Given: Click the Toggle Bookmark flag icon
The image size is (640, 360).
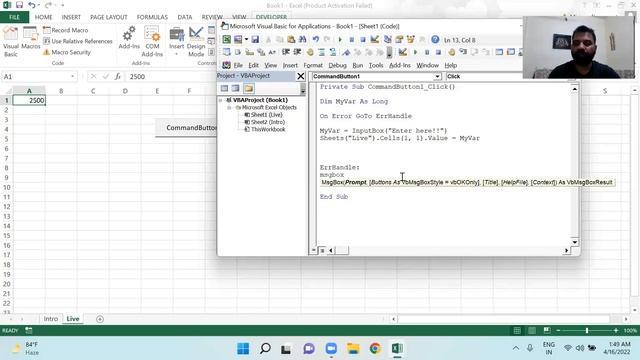Looking at the screenshot, I should click(x=346, y=52).
